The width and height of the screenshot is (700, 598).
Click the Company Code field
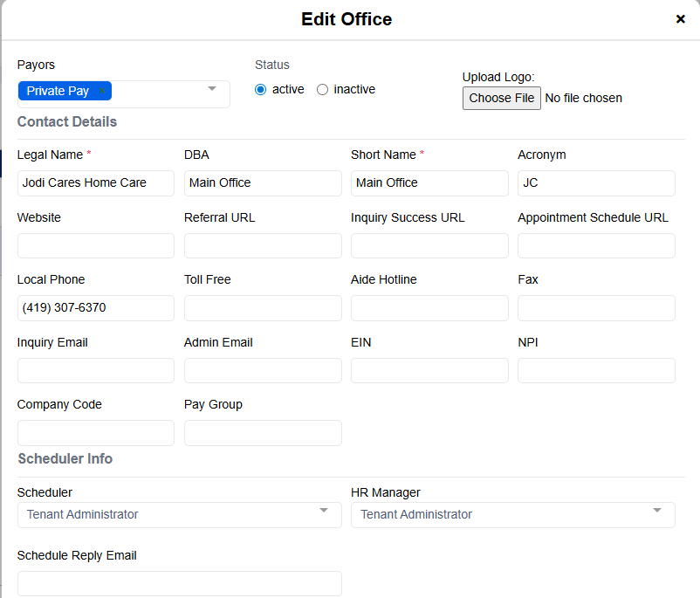[96, 433]
